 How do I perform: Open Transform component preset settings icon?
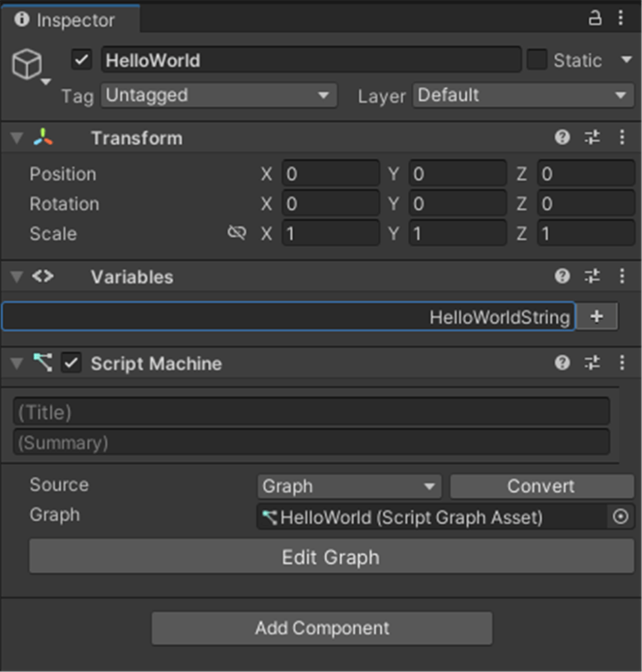pos(592,137)
